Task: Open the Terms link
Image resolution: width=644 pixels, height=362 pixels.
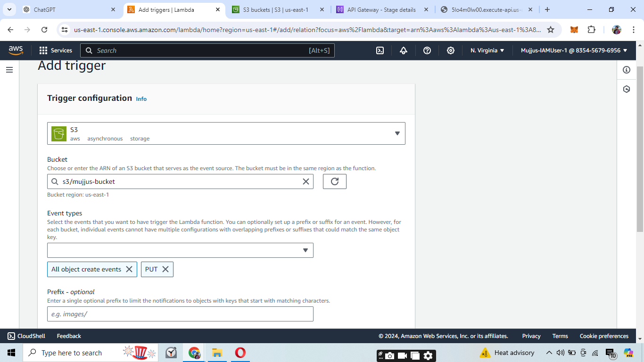Action: point(560,336)
